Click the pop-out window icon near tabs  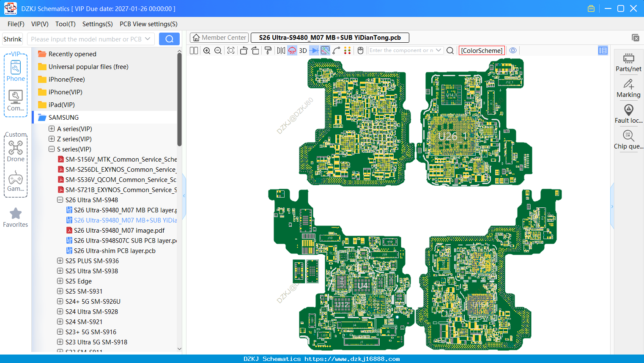(636, 38)
